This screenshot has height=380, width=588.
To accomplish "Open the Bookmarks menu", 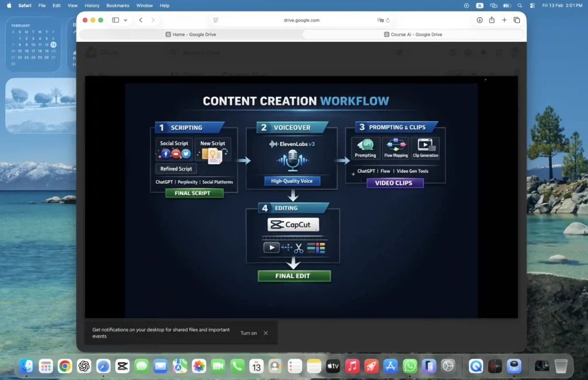I will [x=118, y=5].
